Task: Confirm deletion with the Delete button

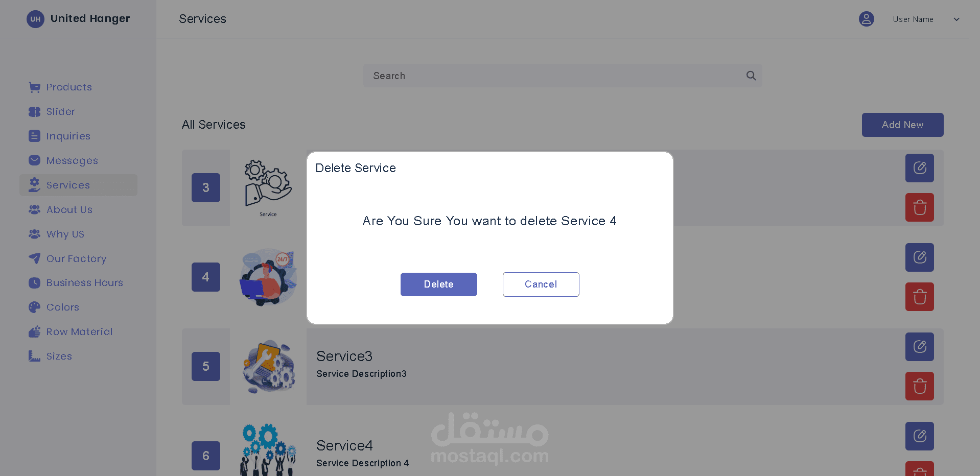Action: (438, 284)
